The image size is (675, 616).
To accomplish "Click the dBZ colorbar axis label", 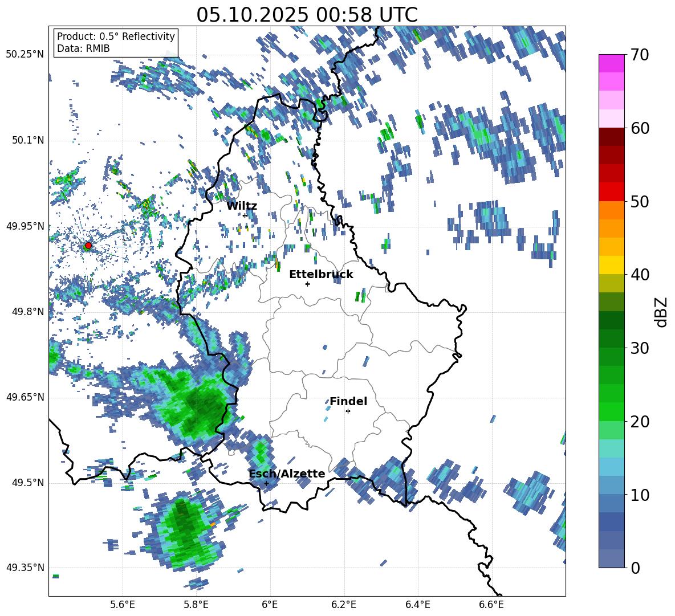I will coord(661,312).
